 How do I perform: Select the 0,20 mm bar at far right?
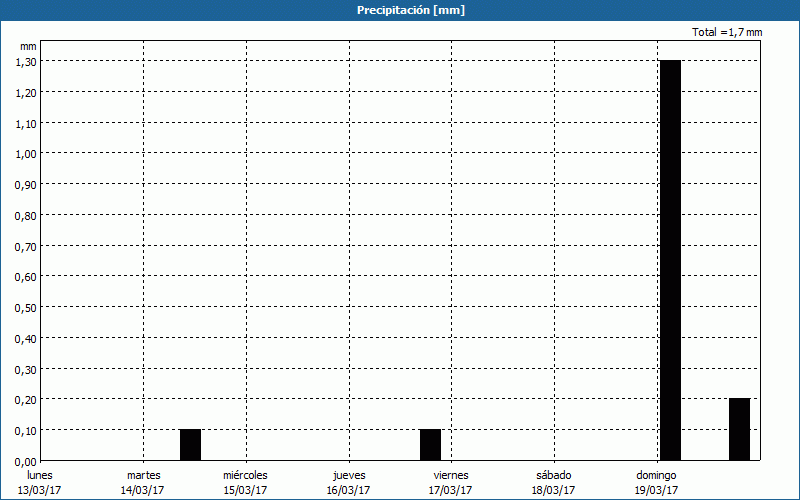tap(739, 430)
